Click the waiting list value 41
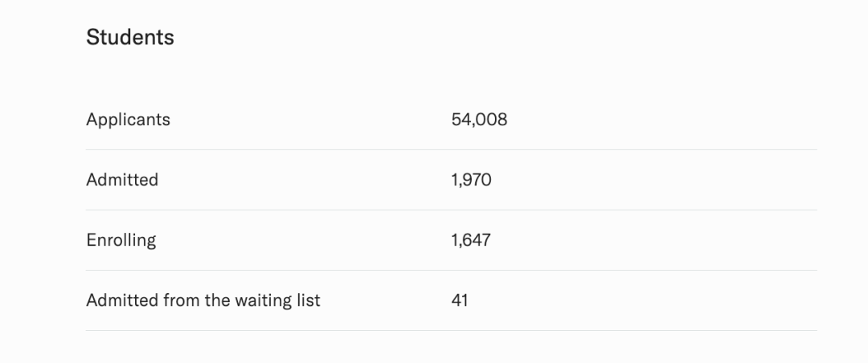The height and width of the screenshot is (363, 868). tap(460, 300)
